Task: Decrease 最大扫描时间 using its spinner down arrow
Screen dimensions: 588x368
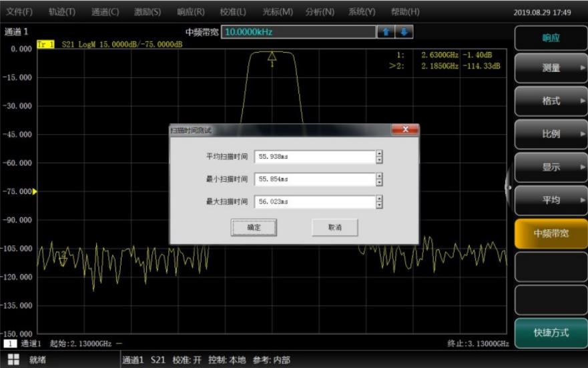Action: click(x=379, y=205)
